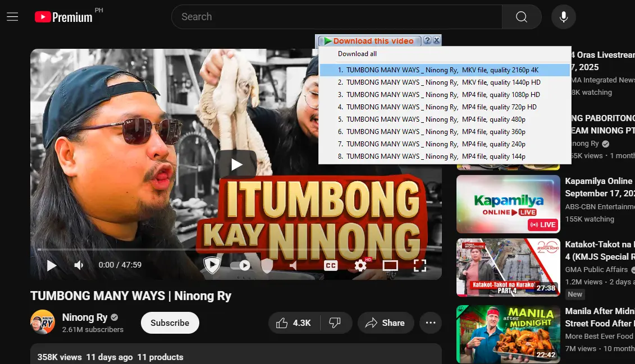Click 155K watching text
The image size is (635, 364).
(590, 219)
